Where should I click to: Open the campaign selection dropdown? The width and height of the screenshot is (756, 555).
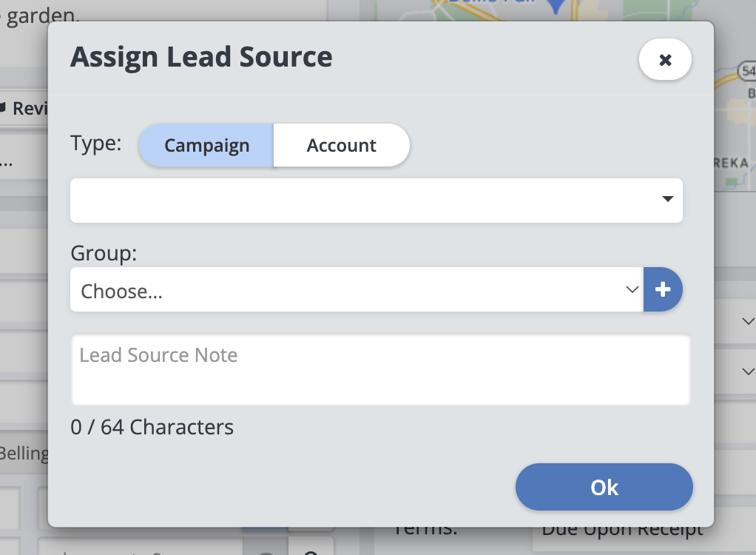pyautogui.click(x=376, y=200)
